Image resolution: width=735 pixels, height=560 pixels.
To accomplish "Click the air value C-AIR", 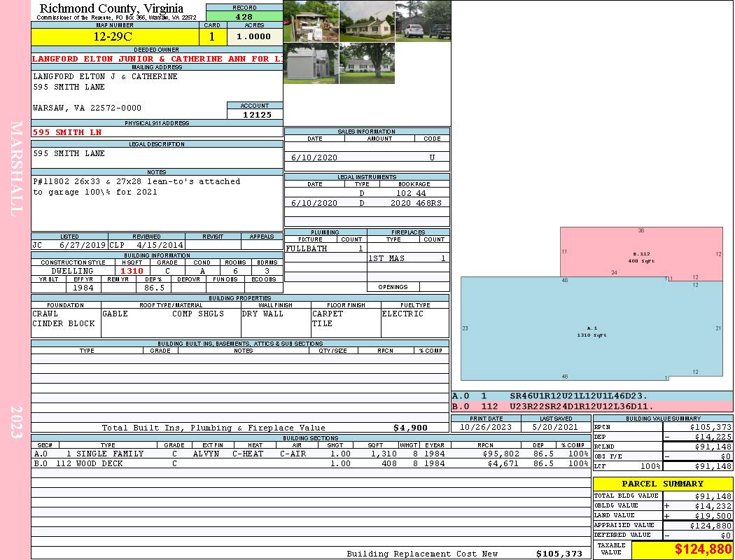I will pyautogui.click(x=293, y=454).
